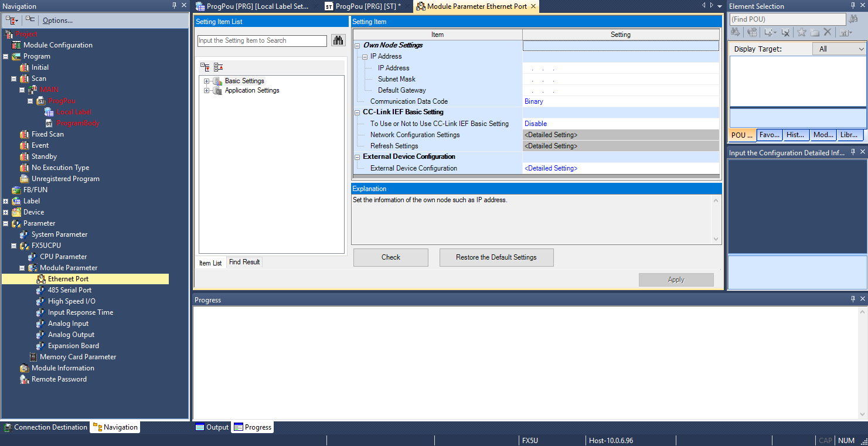
Task: Expand the Basic Settings node
Action: 206,81
